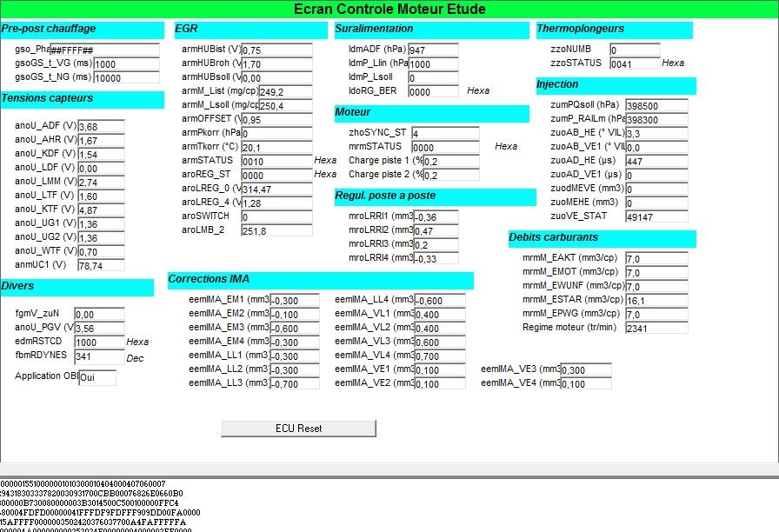
Task: Click the mroLRRI1 value field
Action: 436,216
